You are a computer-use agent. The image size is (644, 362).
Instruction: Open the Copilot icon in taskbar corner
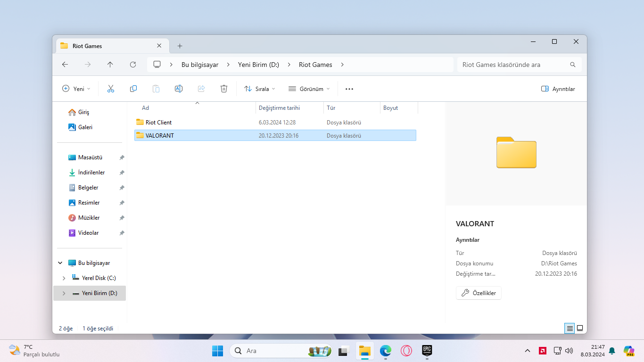click(628, 351)
